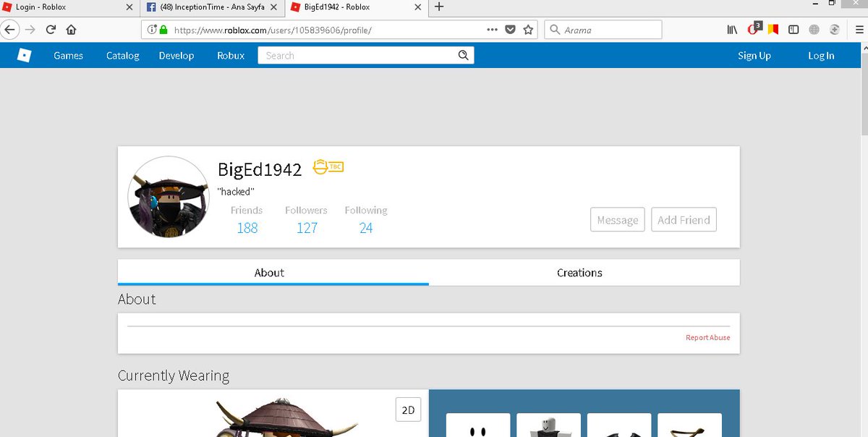Click the BigEd1942 username heading
This screenshot has width=868, height=437.
[x=260, y=170]
